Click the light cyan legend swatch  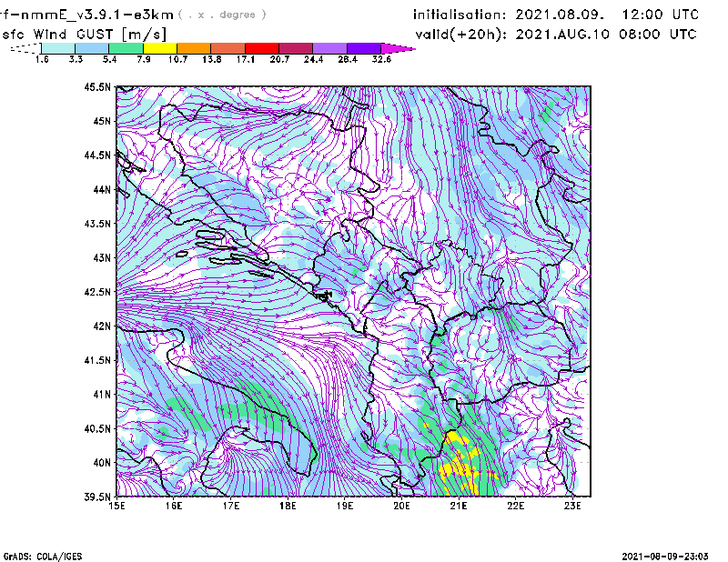click(x=58, y=48)
